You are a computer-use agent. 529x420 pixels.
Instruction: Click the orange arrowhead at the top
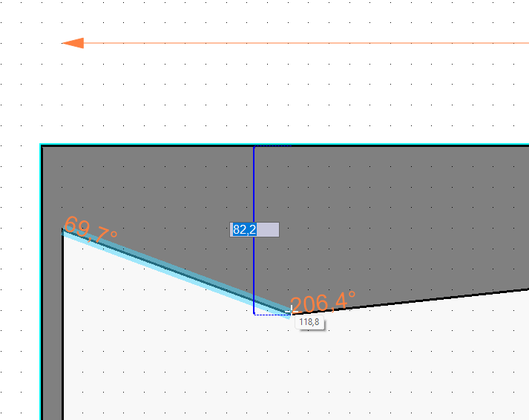[73, 43]
